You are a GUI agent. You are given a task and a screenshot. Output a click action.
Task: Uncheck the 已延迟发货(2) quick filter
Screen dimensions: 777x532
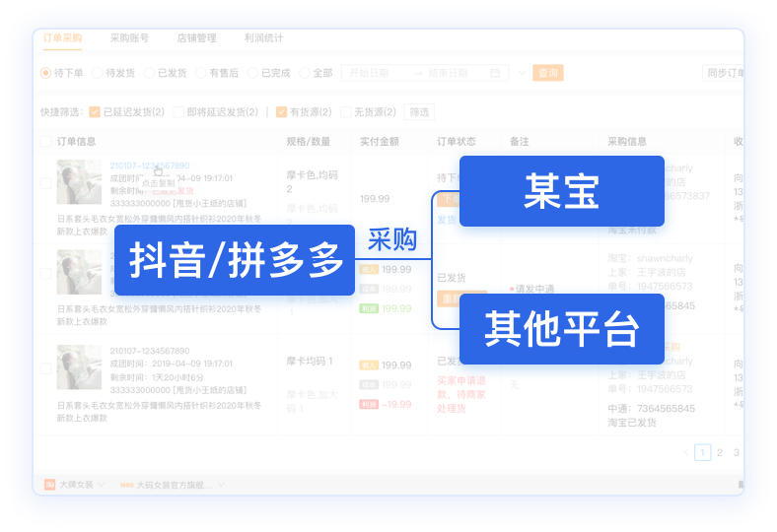point(95,112)
